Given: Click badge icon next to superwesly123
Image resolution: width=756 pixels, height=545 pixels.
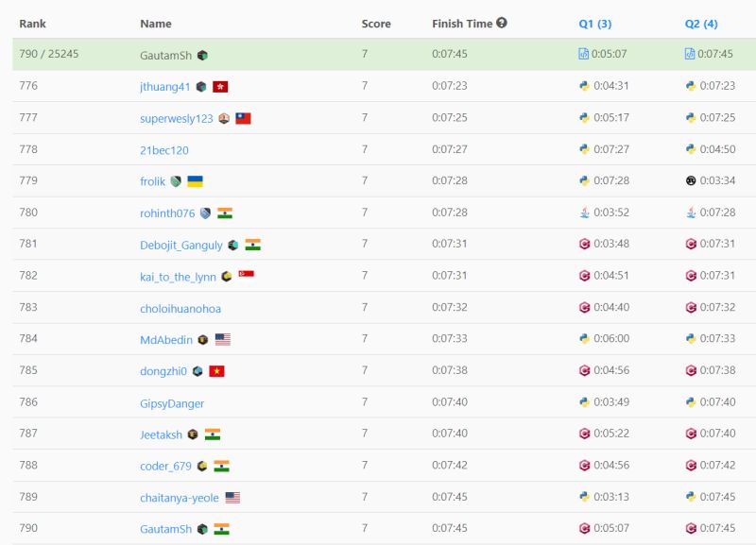Looking at the screenshot, I should point(223,118).
